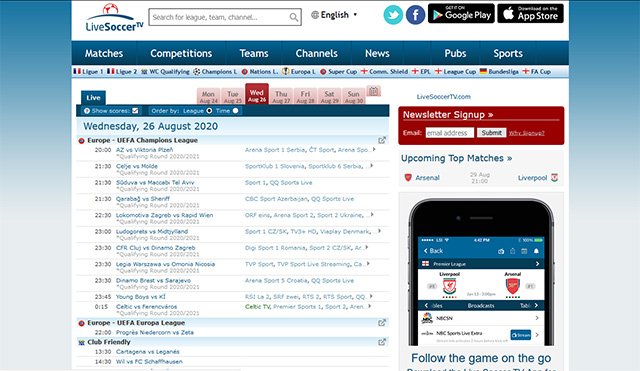The height and width of the screenshot is (371, 640).
Task: Open the Twitter icon link
Action: tap(393, 15)
